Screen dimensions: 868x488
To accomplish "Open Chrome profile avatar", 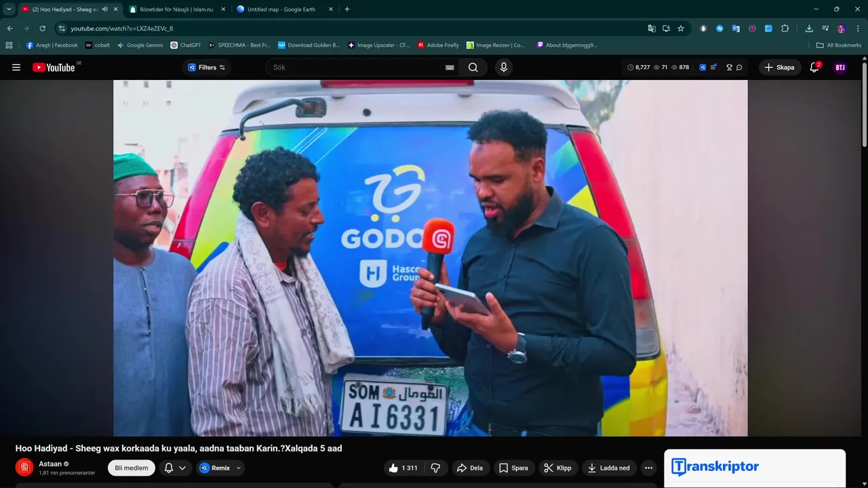I will pyautogui.click(x=842, y=28).
